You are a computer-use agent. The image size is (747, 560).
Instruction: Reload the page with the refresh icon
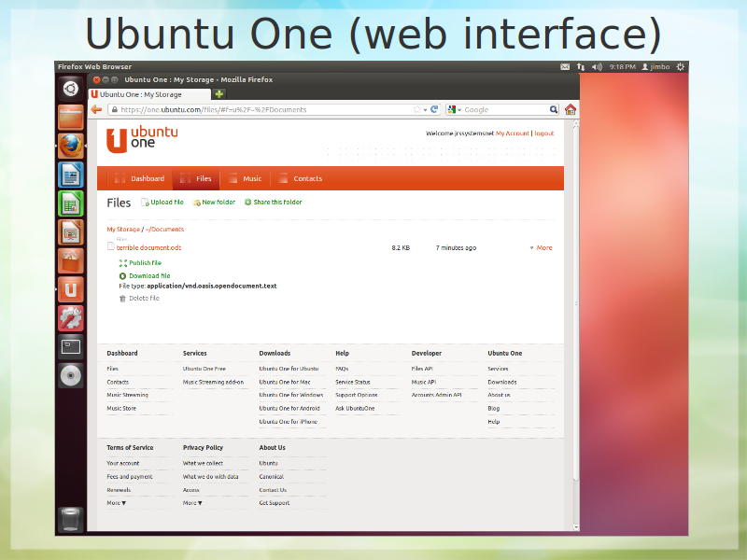tap(434, 109)
